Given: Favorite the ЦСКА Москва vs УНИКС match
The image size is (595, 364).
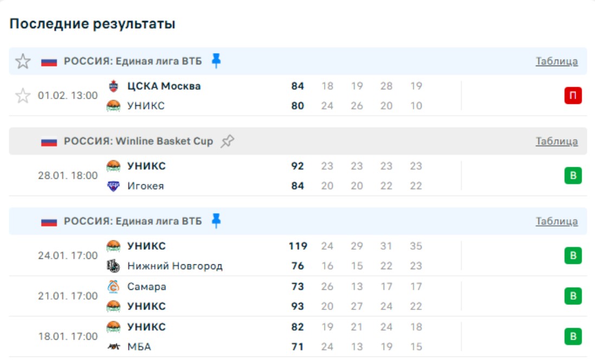Looking at the screenshot, I should coord(23,96).
